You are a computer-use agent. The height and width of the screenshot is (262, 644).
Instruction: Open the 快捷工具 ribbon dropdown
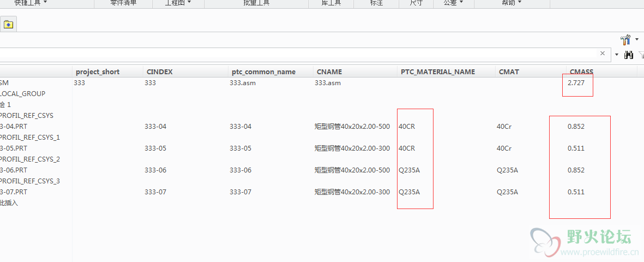point(31,3)
